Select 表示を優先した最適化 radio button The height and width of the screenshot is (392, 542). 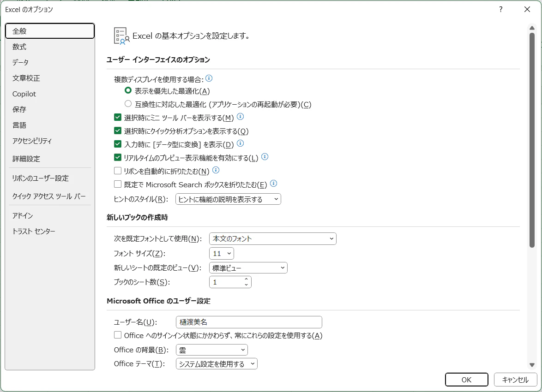click(x=128, y=90)
